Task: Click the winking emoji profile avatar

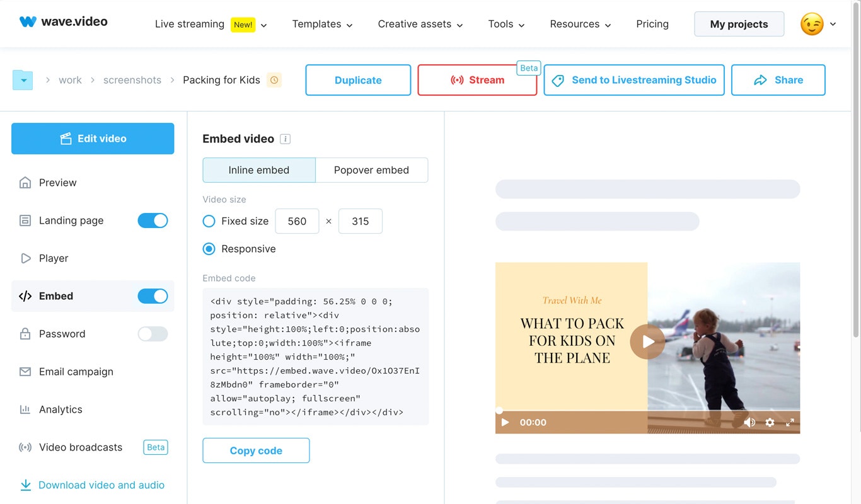Action: (812, 24)
